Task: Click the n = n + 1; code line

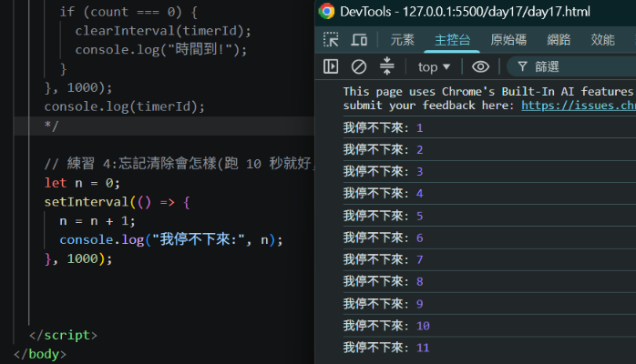Action: [97, 220]
